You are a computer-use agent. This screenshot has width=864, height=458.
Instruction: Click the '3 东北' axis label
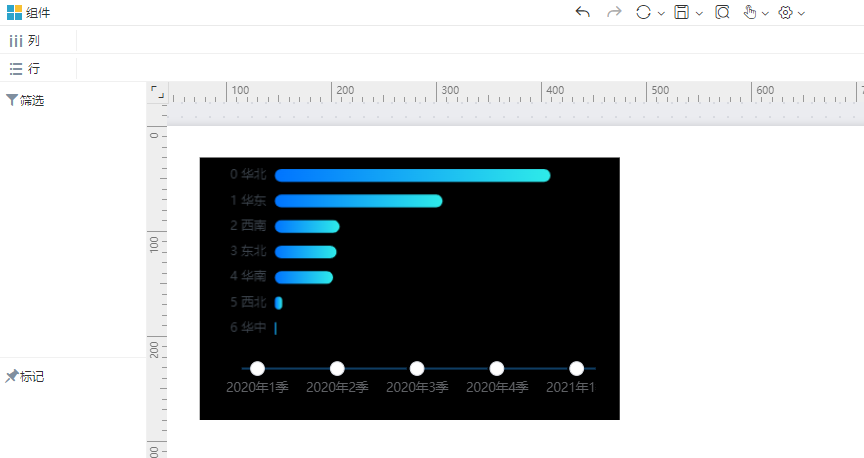[249, 251]
